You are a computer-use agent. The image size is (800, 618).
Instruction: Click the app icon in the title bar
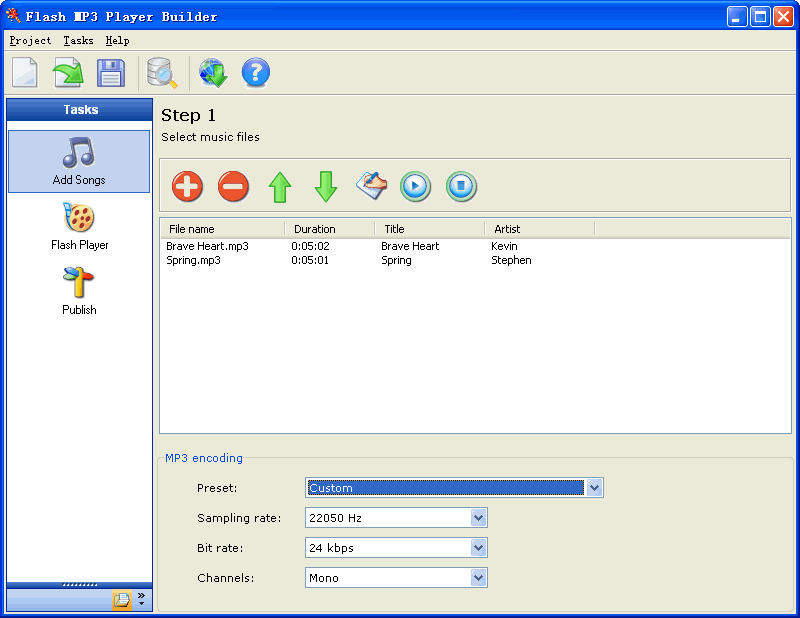[13, 16]
